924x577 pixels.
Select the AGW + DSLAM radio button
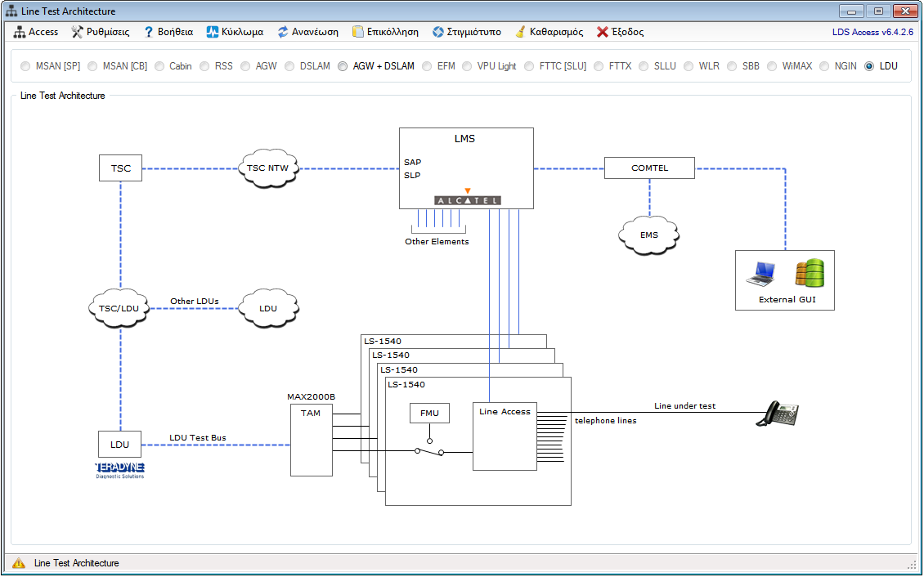pyautogui.click(x=343, y=66)
